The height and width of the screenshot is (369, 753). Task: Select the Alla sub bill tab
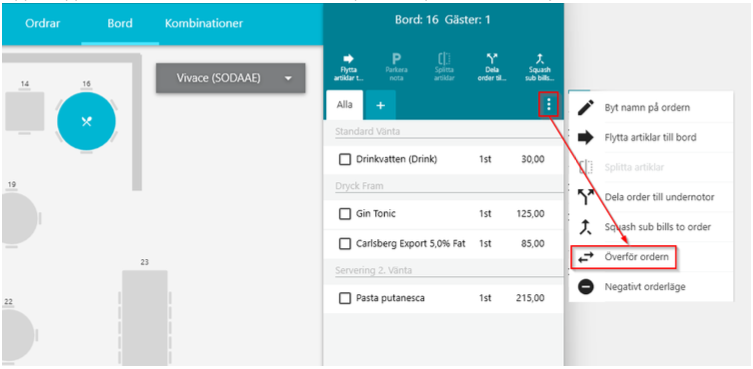click(344, 105)
